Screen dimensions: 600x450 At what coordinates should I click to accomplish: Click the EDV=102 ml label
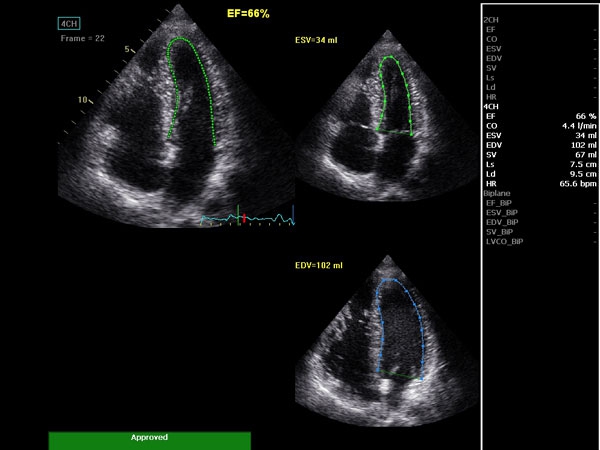pos(320,266)
